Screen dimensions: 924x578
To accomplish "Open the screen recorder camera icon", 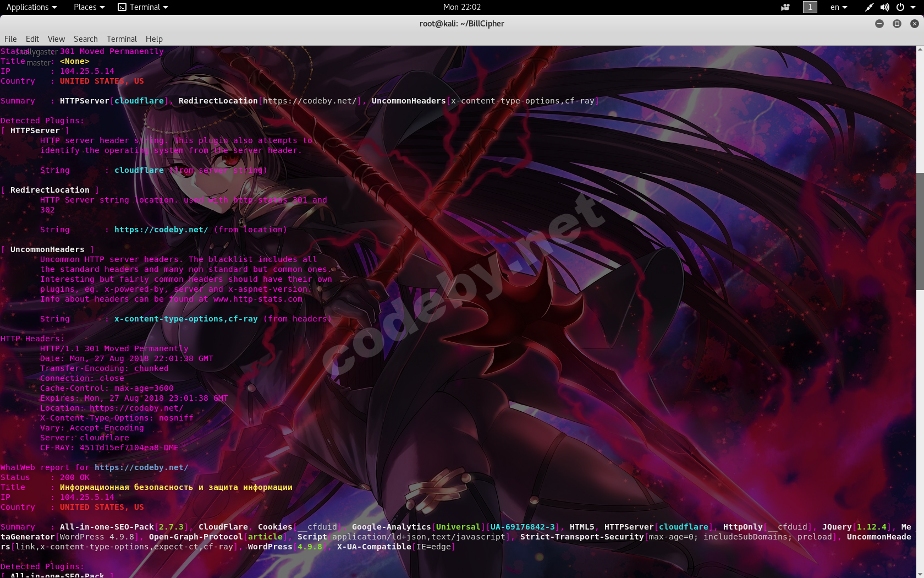I will tap(785, 7).
